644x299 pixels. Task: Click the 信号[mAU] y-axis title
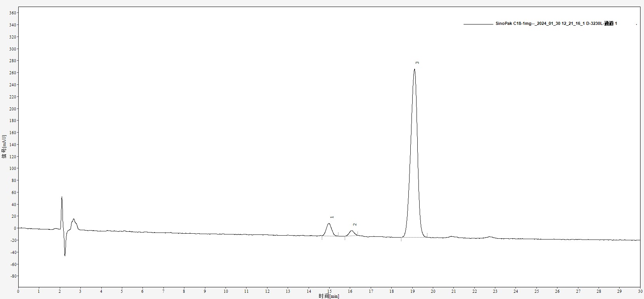click(x=4, y=146)
